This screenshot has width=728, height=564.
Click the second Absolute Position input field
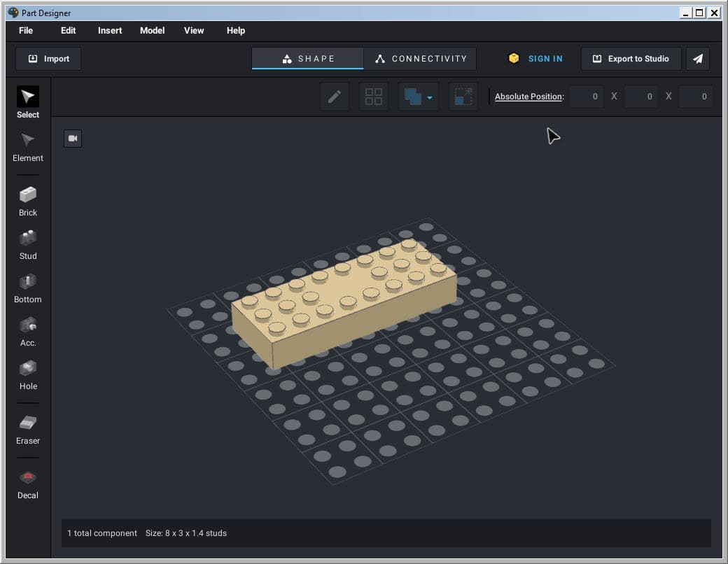click(641, 97)
